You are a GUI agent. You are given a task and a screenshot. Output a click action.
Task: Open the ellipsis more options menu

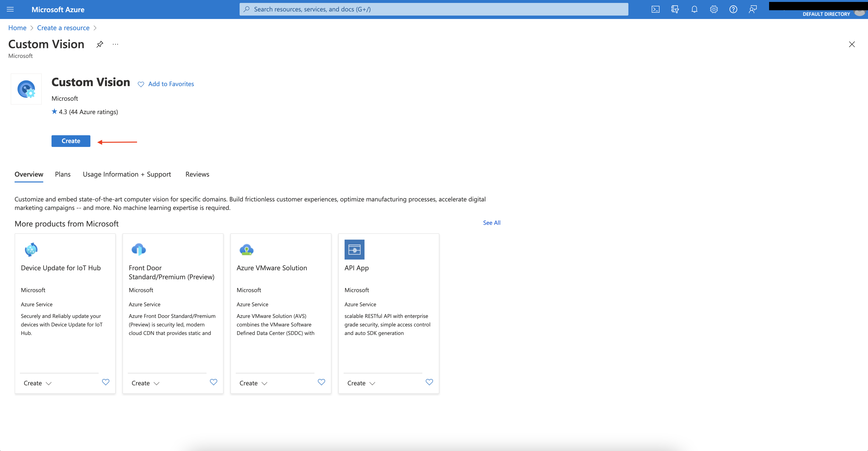[116, 44]
